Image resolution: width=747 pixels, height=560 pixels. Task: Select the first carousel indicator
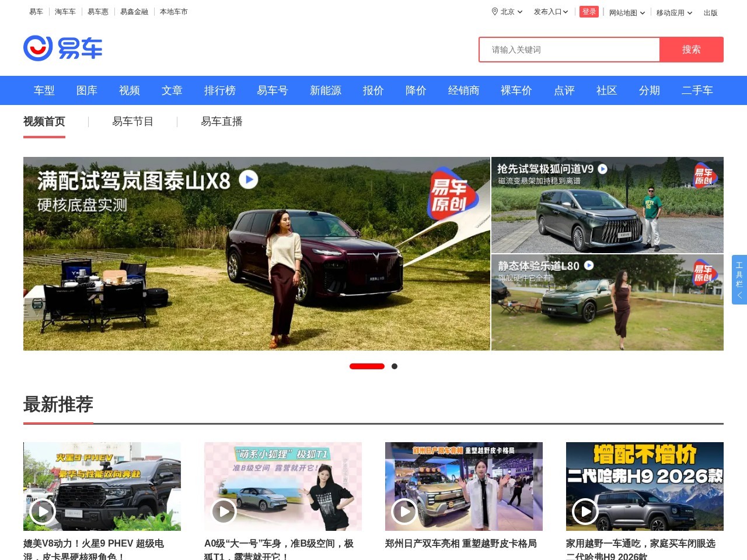click(367, 366)
